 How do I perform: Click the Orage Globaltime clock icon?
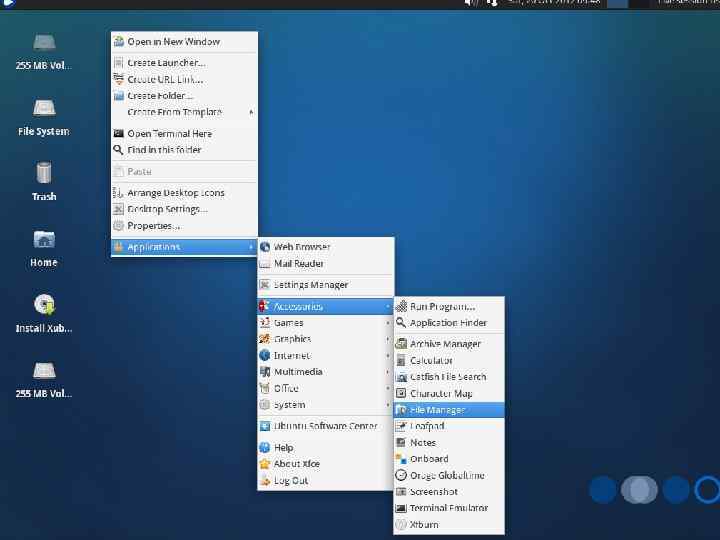[401, 475]
